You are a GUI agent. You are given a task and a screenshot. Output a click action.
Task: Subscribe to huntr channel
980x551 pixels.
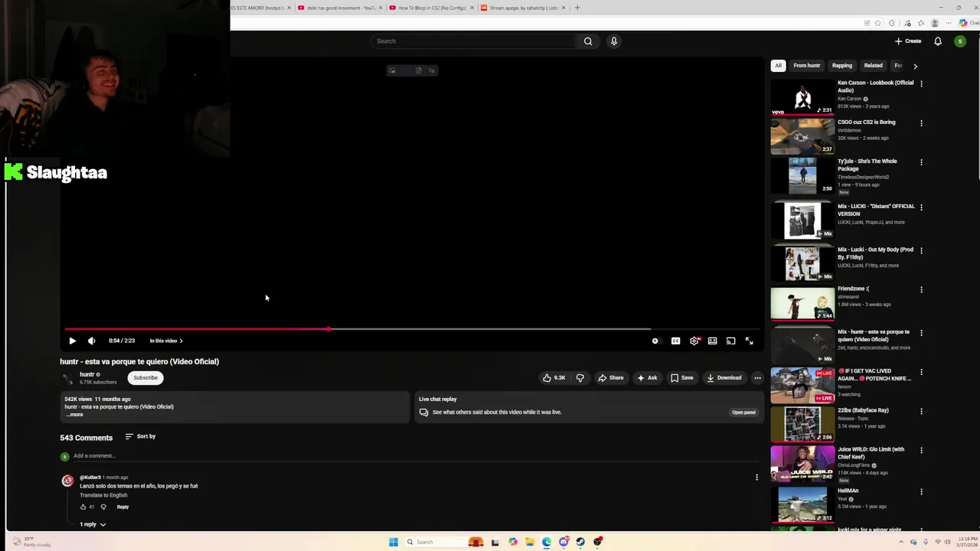[145, 377]
